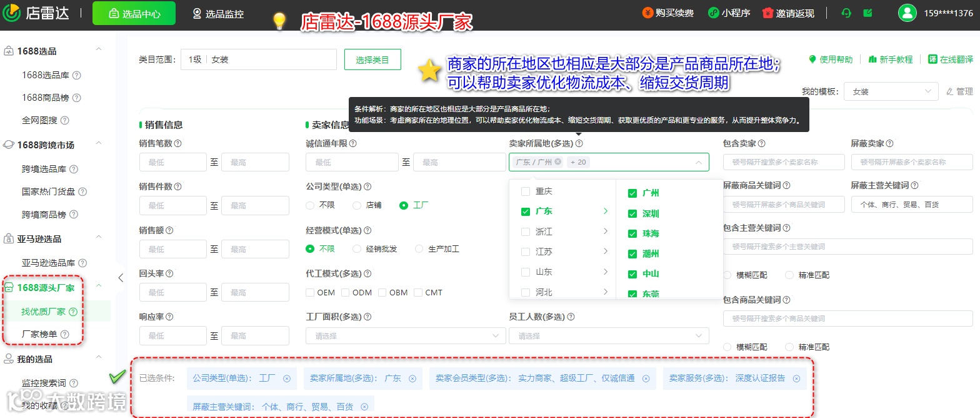Collapse the 1688跨境市场 sidebar group
Screen dimensions: 980x418
99,143
